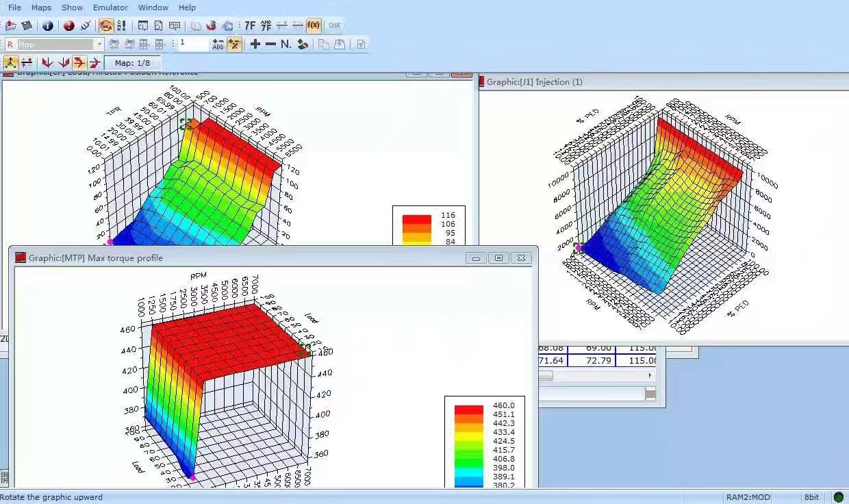Click the open file folder icon
Viewport: 849px width, 504px height.
[10, 26]
